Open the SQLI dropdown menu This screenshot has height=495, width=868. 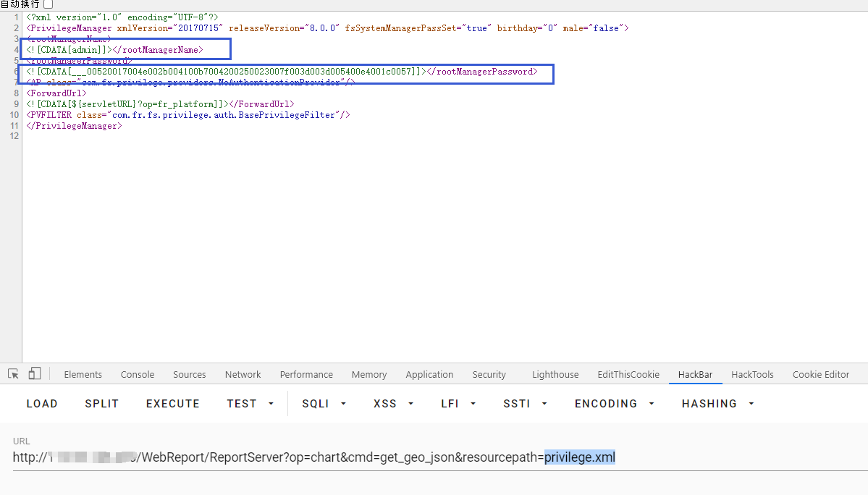(x=324, y=404)
